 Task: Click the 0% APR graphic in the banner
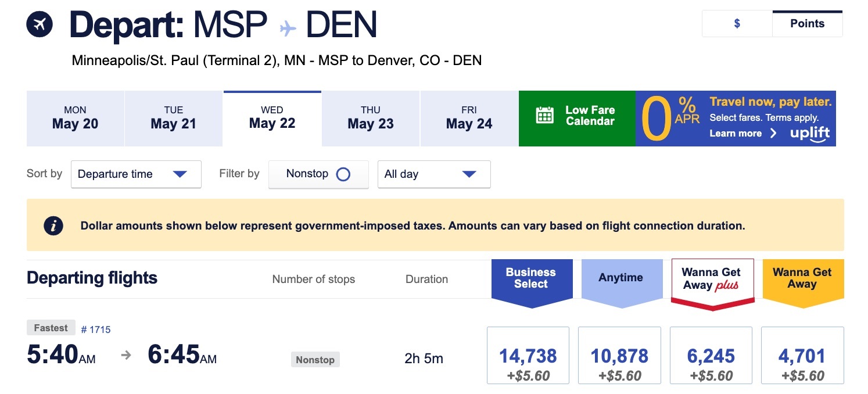click(x=667, y=118)
